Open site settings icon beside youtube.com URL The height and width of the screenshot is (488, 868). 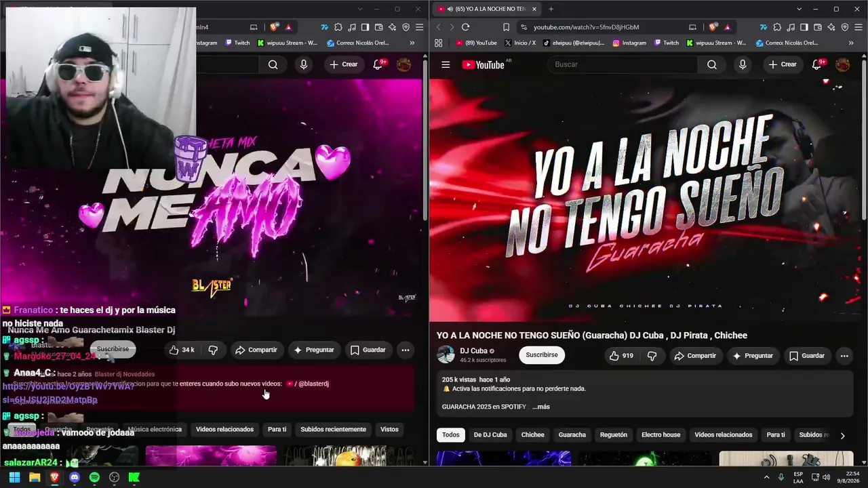[523, 27]
